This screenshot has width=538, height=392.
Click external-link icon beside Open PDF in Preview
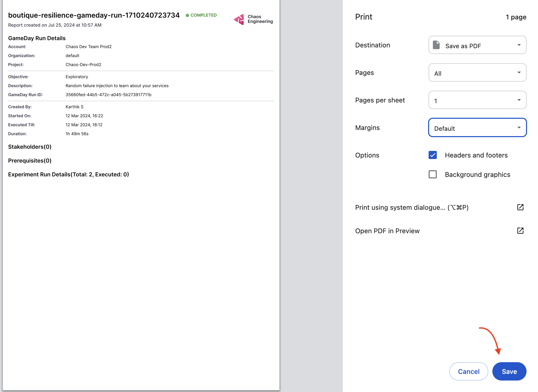tap(520, 231)
